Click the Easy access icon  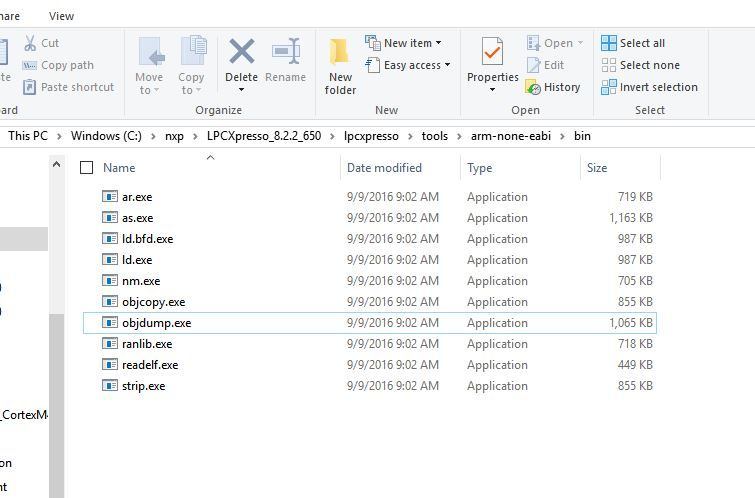click(373, 65)
